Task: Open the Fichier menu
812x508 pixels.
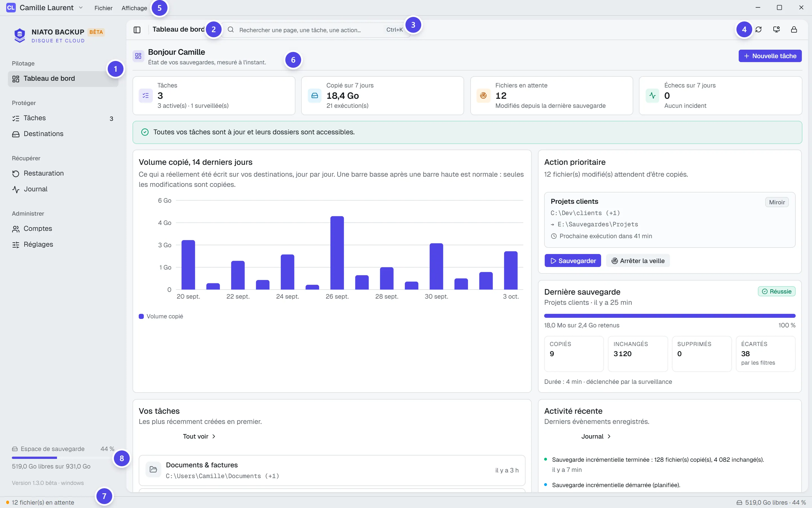Action: click(x=103, y=8)
